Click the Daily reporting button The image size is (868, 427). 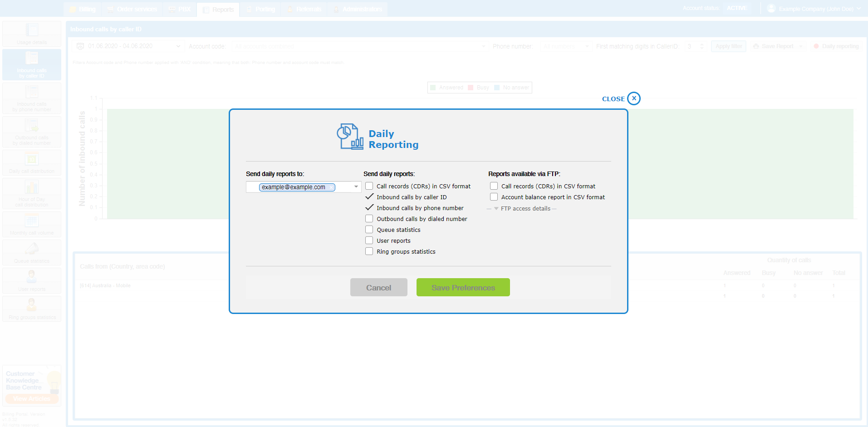pyautogui.click(x=836, y=46)
